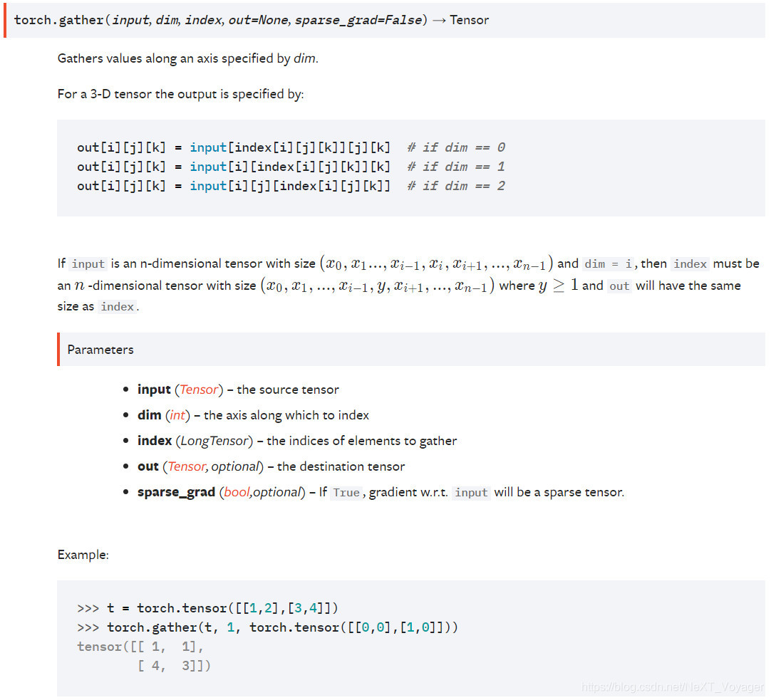Click the bold sparse_grad parameter name

coord(176,492)
